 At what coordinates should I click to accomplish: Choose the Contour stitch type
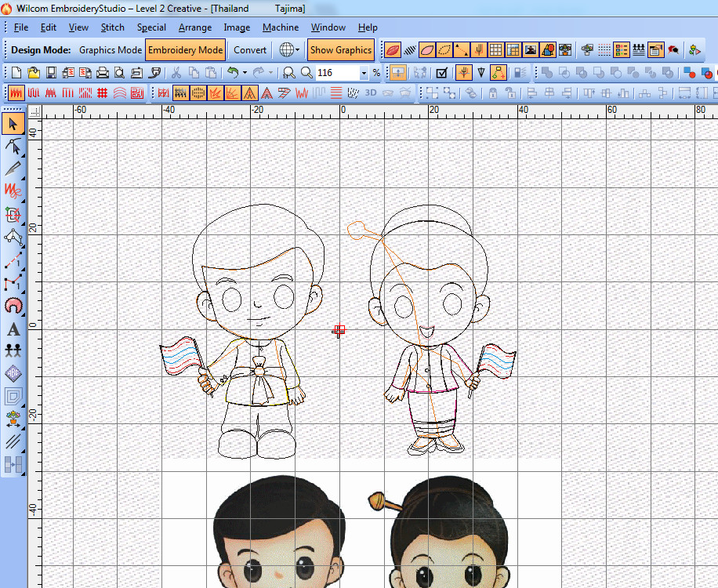pyautogui.click(x=119, y=93)
